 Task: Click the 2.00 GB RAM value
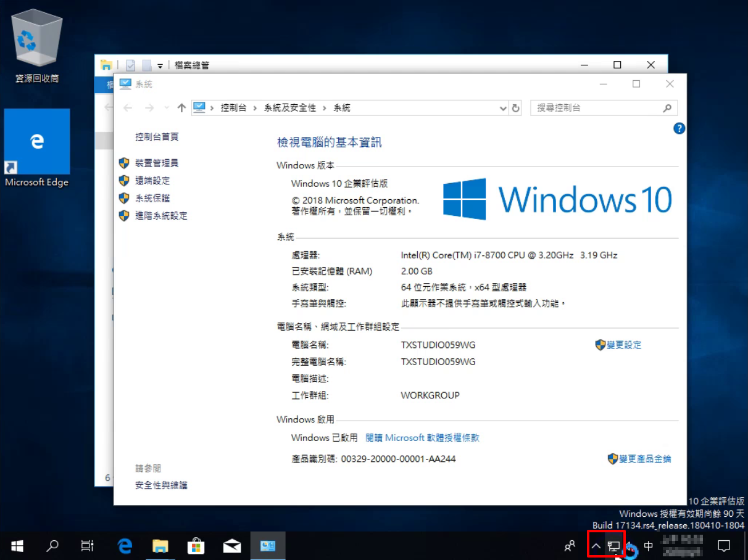pos(417,271)
